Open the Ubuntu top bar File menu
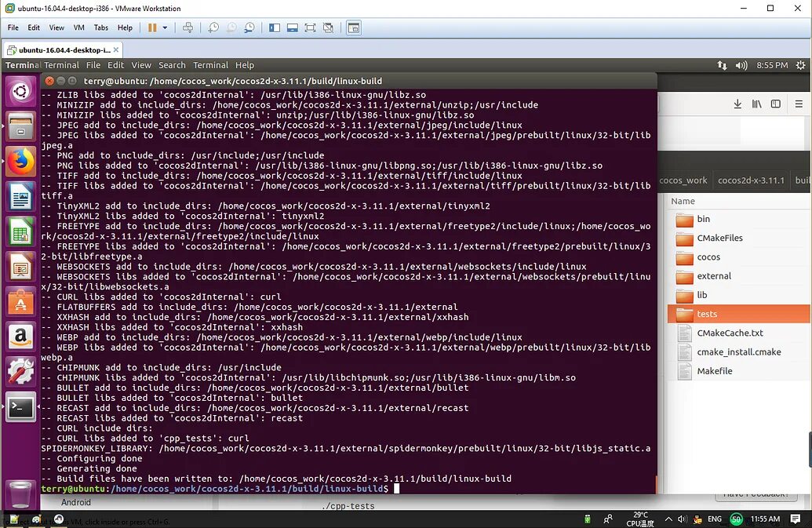The width and height of the screenshot is (812, 528). point(93,65)
